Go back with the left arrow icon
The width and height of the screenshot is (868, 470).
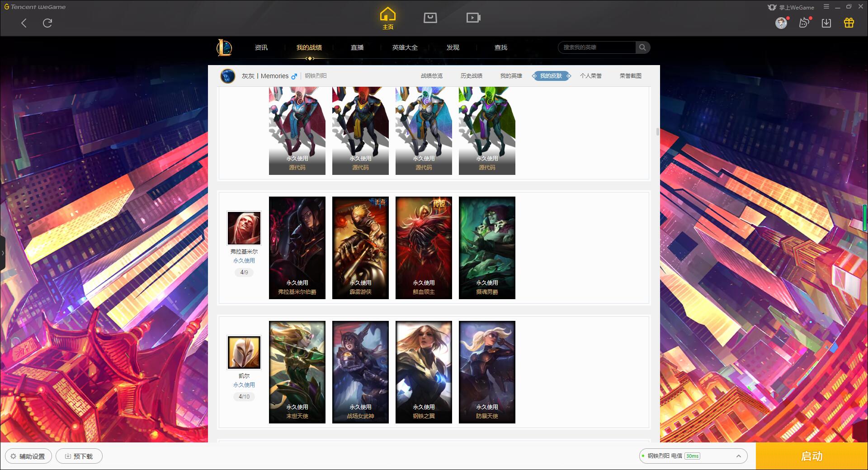24,23
